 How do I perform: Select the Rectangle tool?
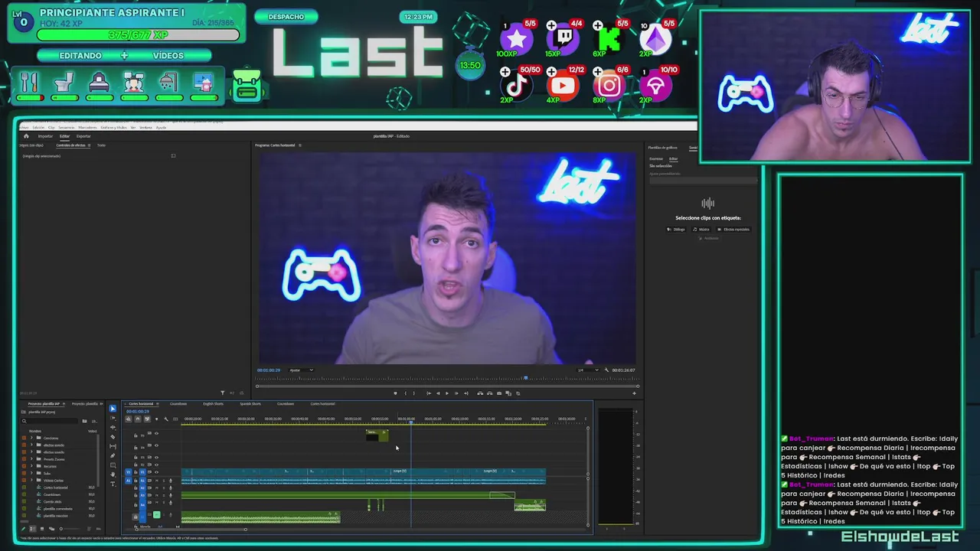tap(113, 465)
